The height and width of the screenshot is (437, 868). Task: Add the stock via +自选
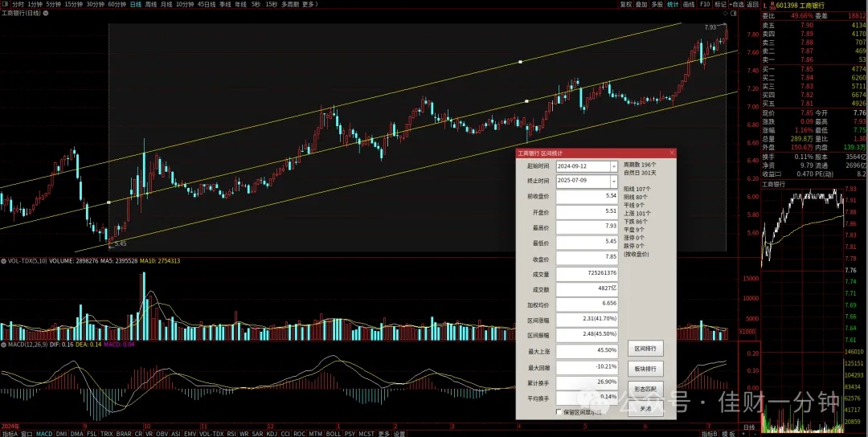[736, 4]
